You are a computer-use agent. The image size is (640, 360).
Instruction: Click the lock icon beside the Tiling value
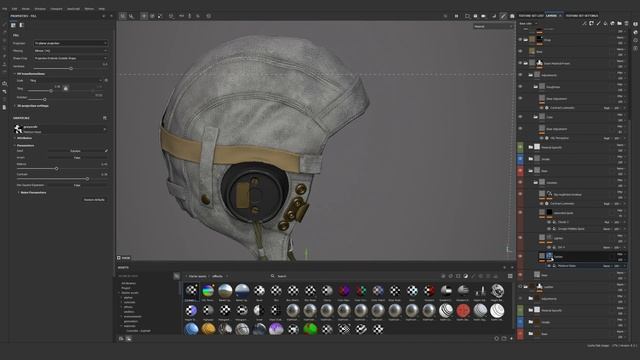(x=65, y=88)
